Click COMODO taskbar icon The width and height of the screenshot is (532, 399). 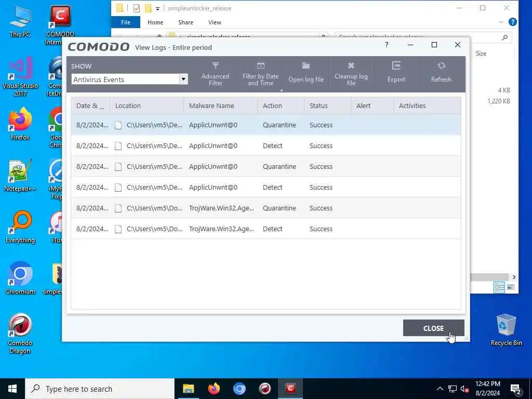(x=290, y=389)
